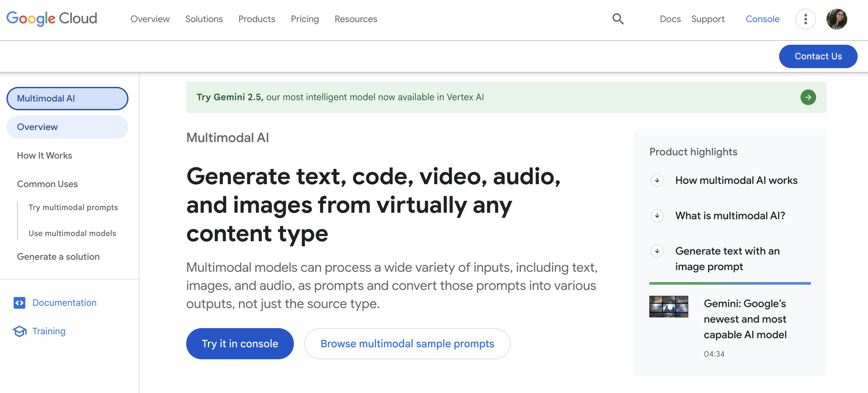Select Common Uses in the sidebar
The height and width of the screenshot is (393, 868).
click(47, 184)
